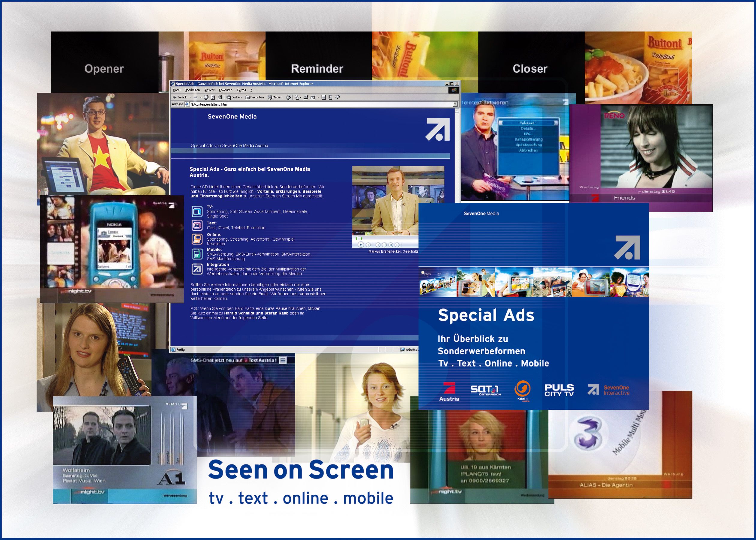The width and height of the screenshot is (756, 540).
Task: Click the Home page icon
Action: point(220,97)
